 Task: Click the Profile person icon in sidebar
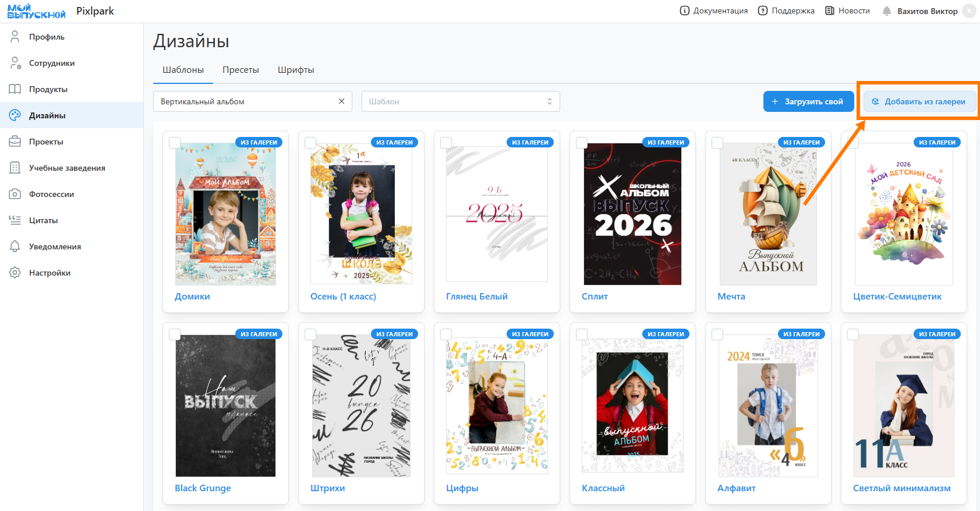pyautogui.click(x=15, y=37)
